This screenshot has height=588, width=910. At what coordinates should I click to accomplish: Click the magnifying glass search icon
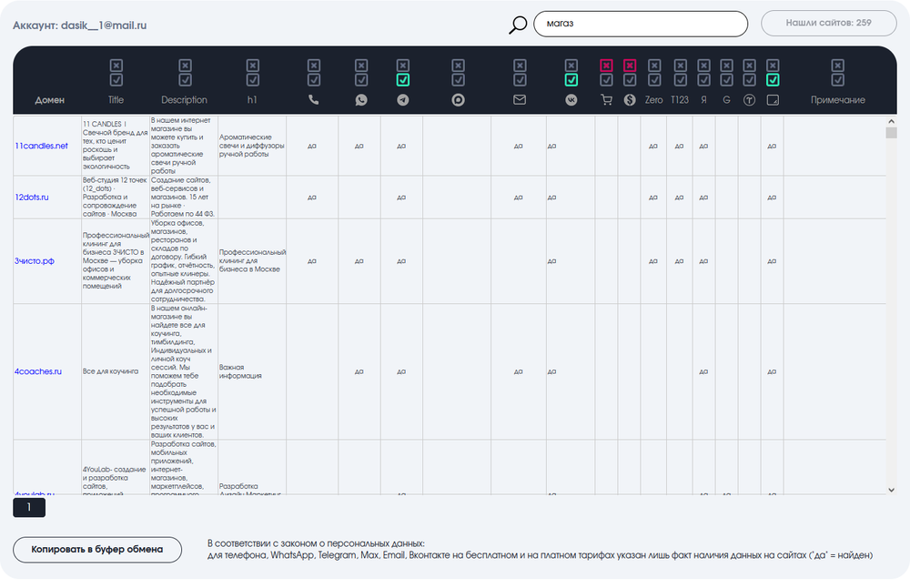(x=518, y=25)
